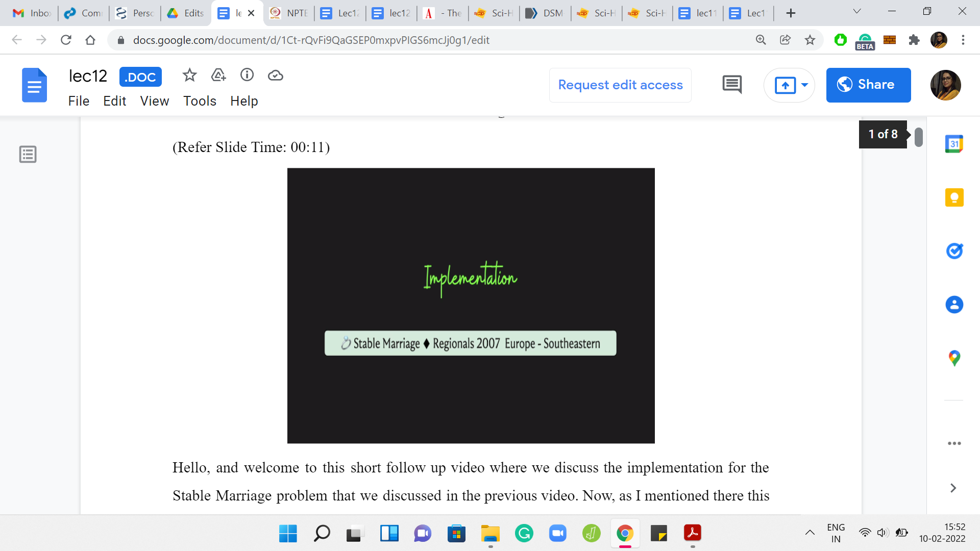This screenshot has width=980, height=551.
Task: Hide the side panel with the chevron
Action: point(953,488)
